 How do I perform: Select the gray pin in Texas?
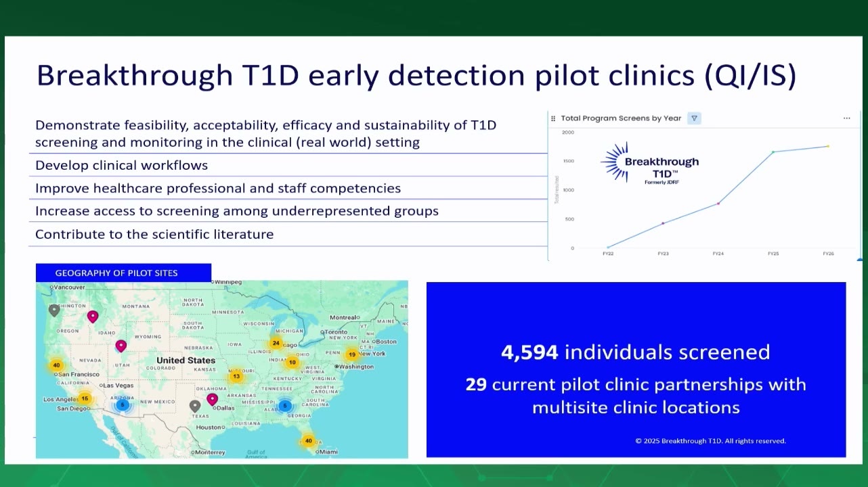(x=195, y=406)
